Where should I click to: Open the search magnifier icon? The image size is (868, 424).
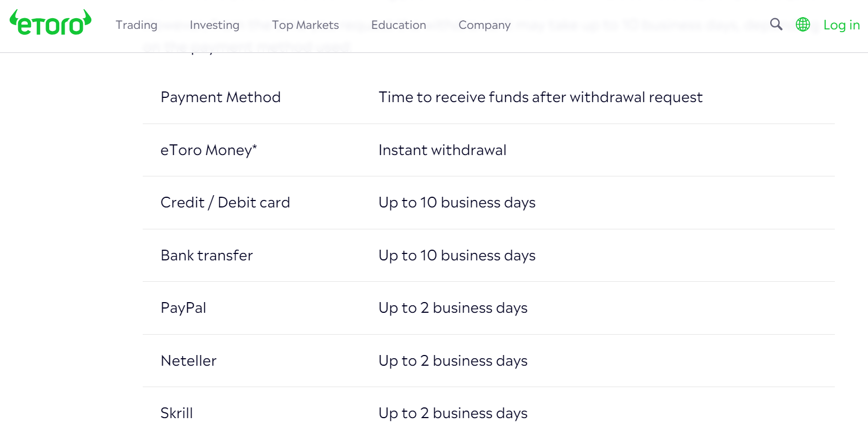click(x=776, y=24)
